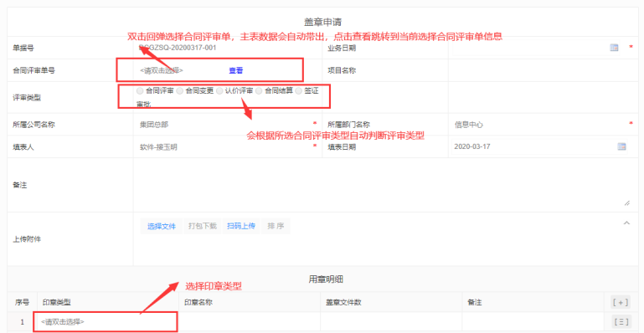Click the 印章名称 column header
Image resolution: width=644 pixels, height=333 pixels.
[198, 302]
